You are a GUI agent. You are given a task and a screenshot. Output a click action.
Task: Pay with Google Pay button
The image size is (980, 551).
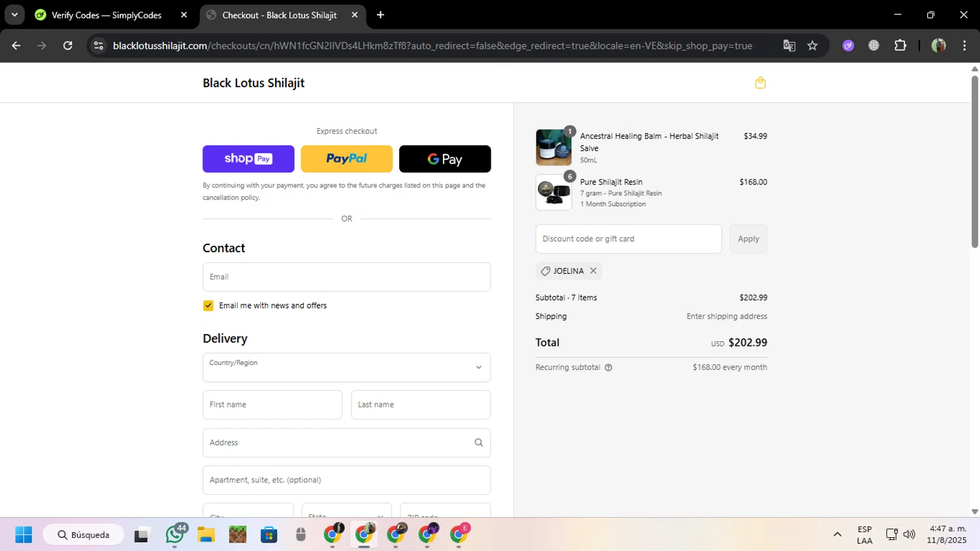pos(445,159)
